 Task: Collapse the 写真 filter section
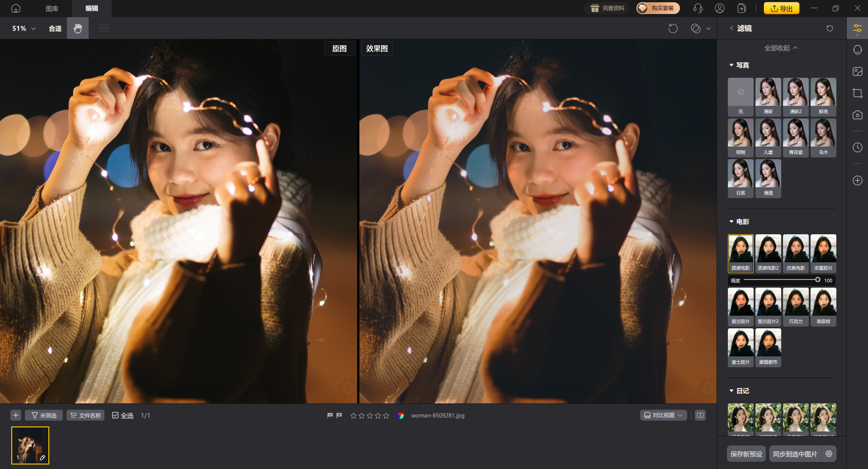(731, 65)
